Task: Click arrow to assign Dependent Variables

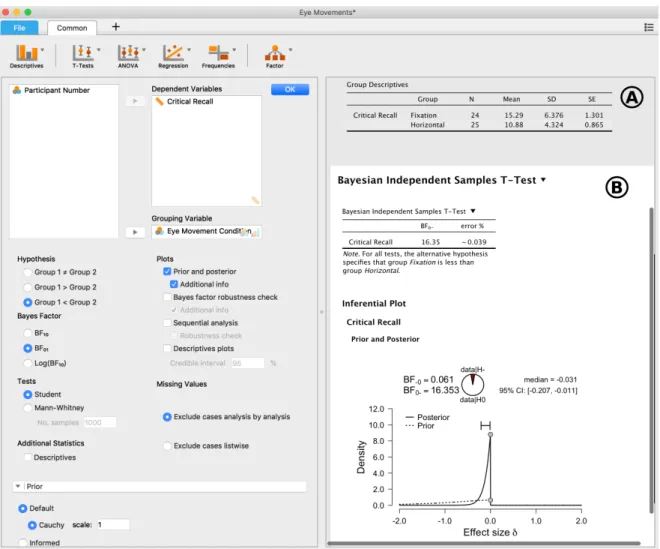Action: [x=135, y=101]
